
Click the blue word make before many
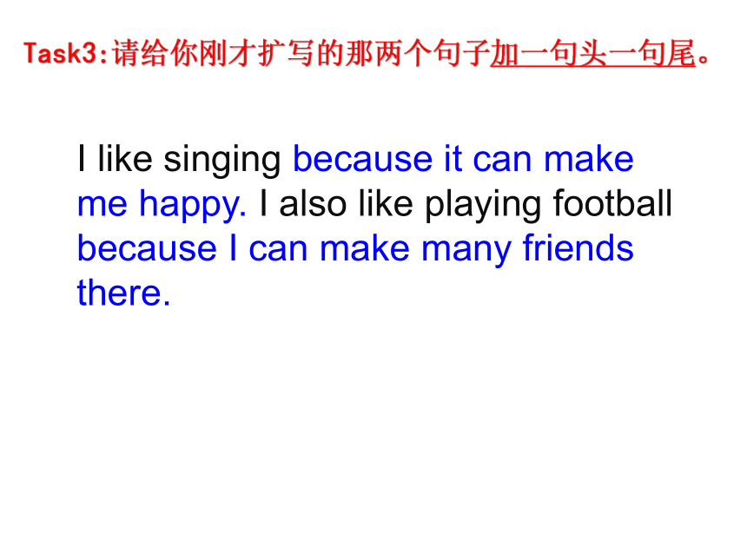tap(365, 247)
